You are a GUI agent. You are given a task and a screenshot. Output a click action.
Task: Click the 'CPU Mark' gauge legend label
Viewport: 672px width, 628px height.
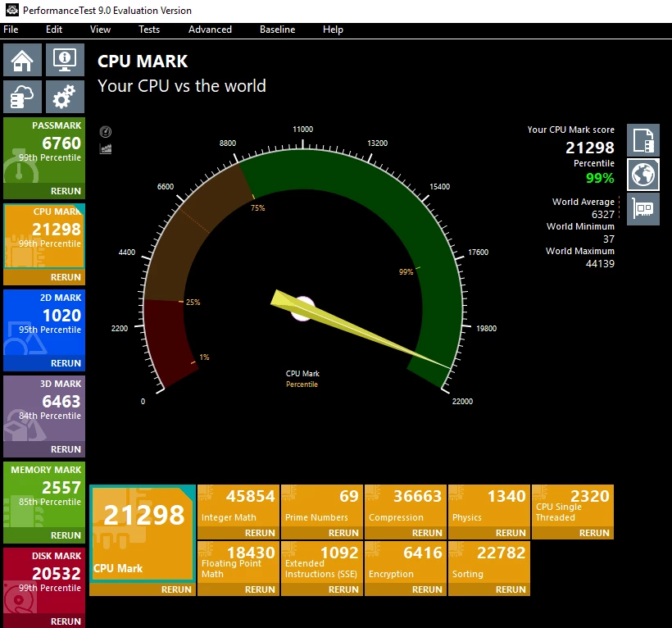(x=302, y=374)
